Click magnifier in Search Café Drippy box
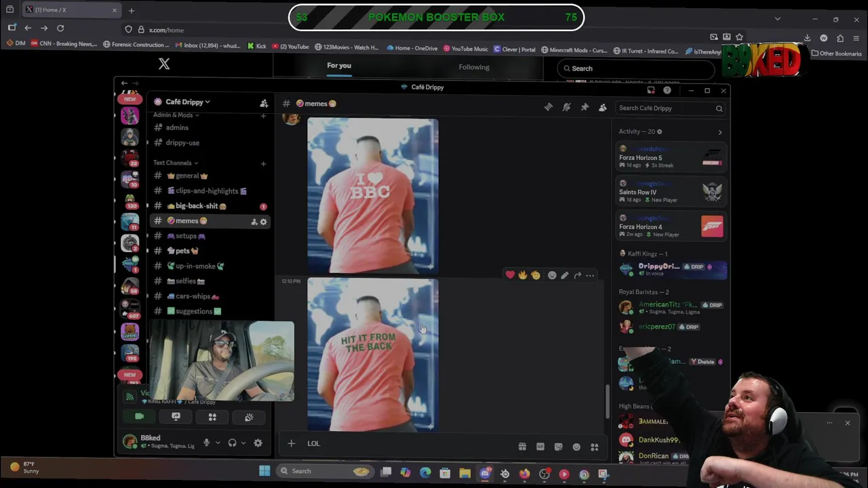This screenshot has width=868, height=488. pyautogui.click(x=719, y=108)
